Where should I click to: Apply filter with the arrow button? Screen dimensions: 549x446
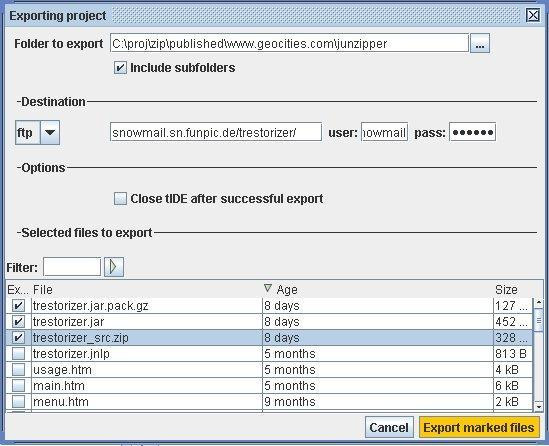[114, 267]
